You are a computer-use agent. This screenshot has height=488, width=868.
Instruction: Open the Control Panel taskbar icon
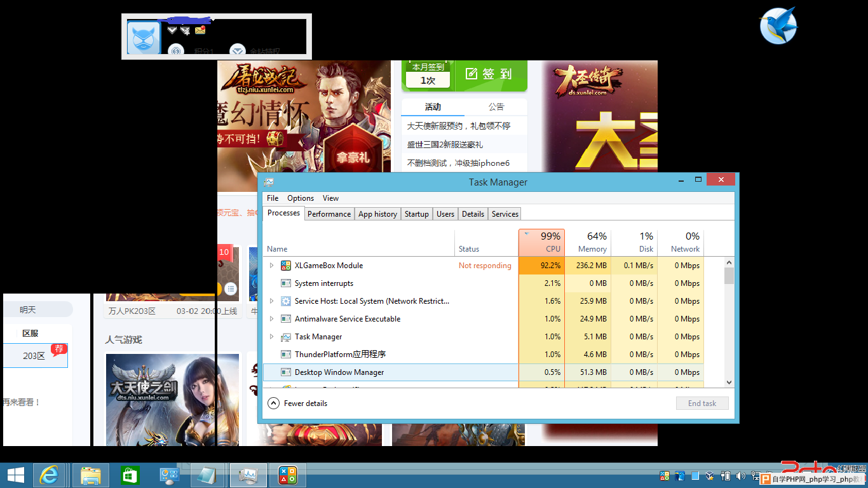pos(170,475)
